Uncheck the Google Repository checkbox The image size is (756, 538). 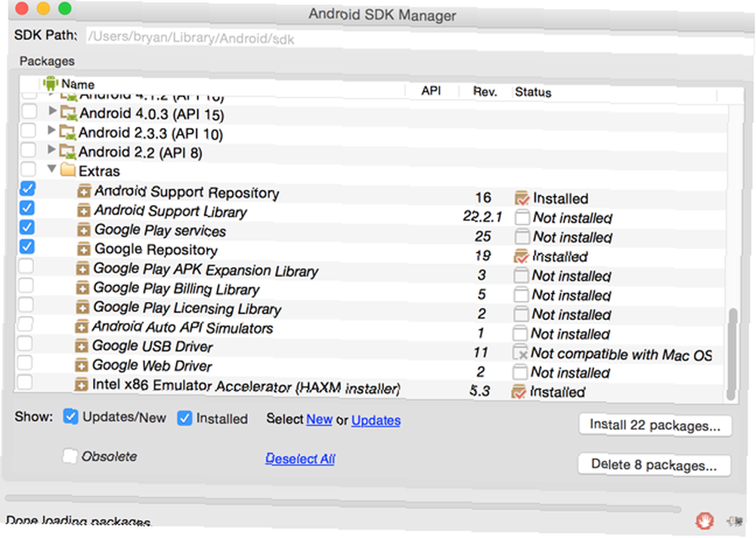pos(27,247)
